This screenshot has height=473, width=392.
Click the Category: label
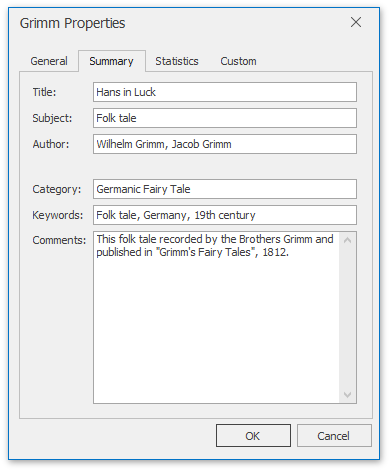(57, 189)
